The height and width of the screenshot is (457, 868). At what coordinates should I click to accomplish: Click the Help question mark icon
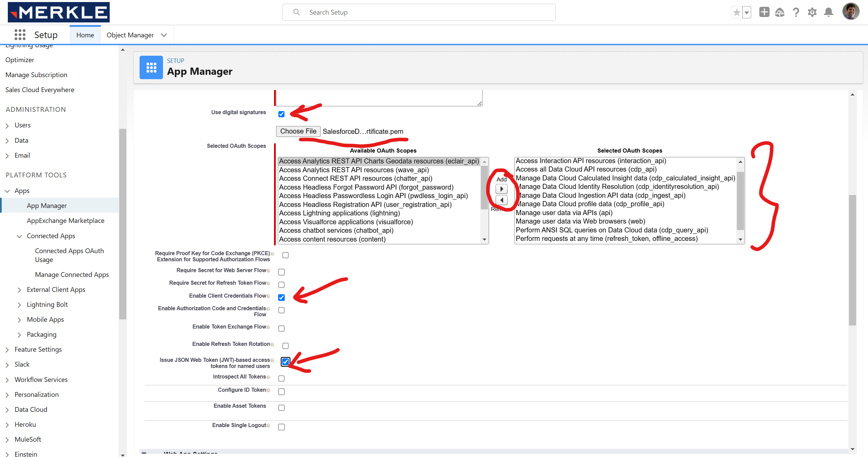click(796, 13)
